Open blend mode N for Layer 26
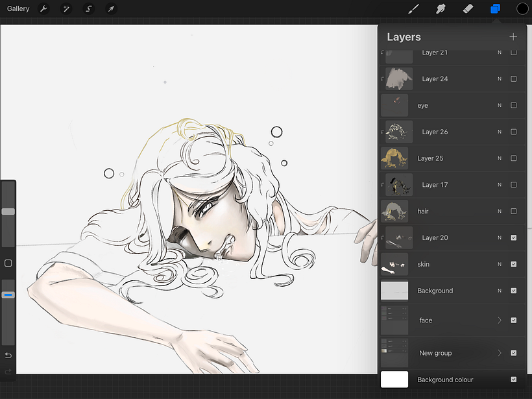532x399 pixels. pyautogui.click(x=500, y=132)
